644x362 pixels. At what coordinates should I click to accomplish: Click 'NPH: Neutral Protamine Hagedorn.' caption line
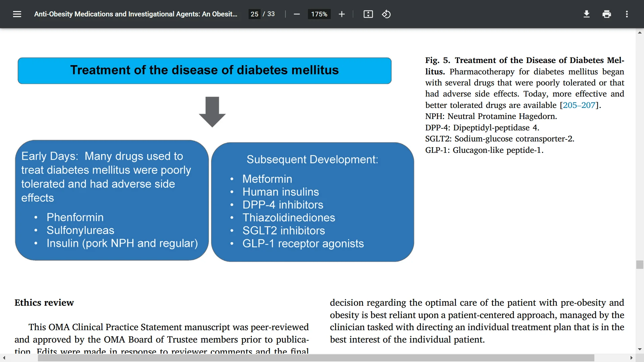pyautogui.click(x=491, y=116)
